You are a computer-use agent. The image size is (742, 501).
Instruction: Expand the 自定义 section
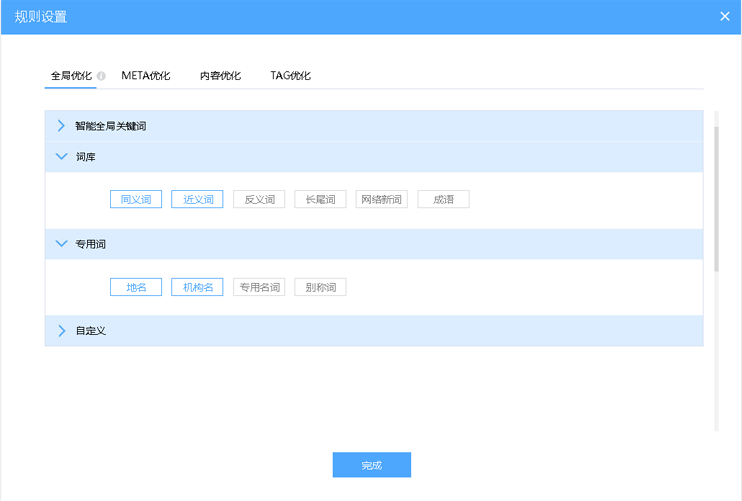pyautogui.click(x=61, y=331)
